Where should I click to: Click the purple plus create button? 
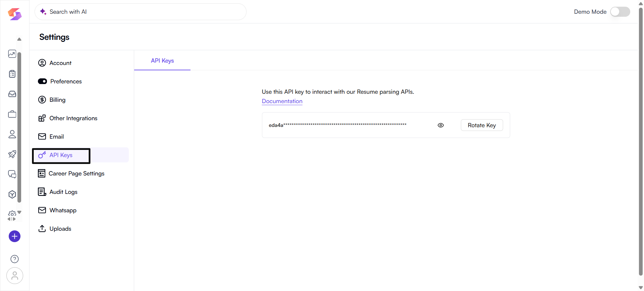tap(14, 236)
